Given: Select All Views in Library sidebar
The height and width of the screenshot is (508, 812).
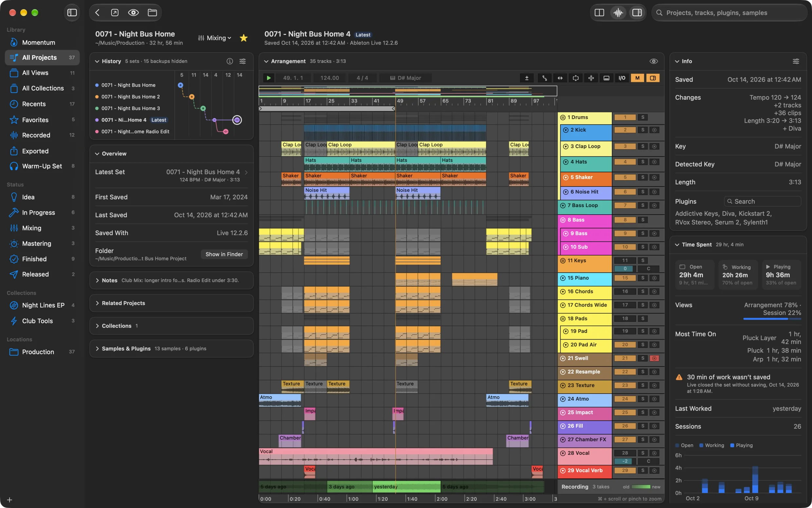Looking at the screenshot, I should coord(42,73).
